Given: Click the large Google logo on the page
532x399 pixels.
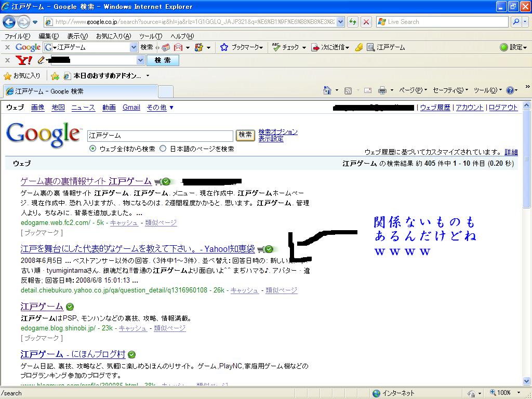Looking at the screenshot, I should point(44,135).
